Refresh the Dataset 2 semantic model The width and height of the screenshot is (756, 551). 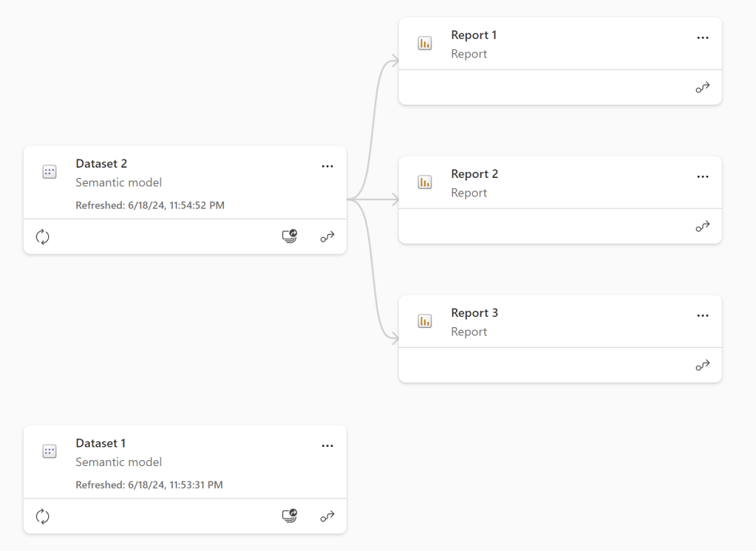click(x=42, y=236)
